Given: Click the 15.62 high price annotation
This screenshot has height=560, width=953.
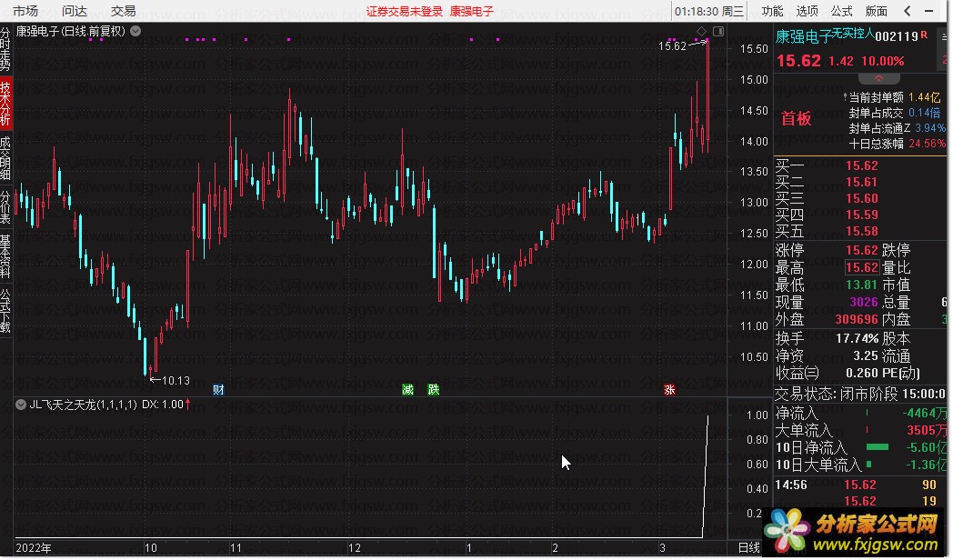Looking at the screenshot, I should (x=672, y=46).
